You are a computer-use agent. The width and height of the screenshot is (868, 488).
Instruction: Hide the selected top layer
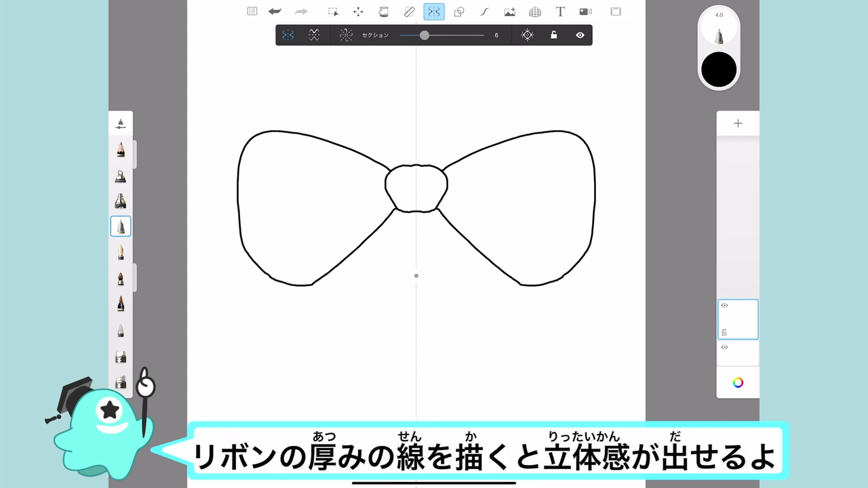(724, 306)
